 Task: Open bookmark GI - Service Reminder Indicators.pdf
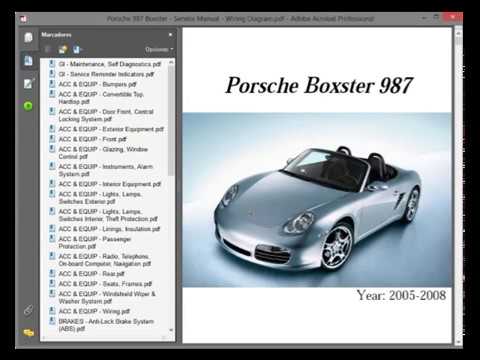pyautogui.click(x=106, y=74)
